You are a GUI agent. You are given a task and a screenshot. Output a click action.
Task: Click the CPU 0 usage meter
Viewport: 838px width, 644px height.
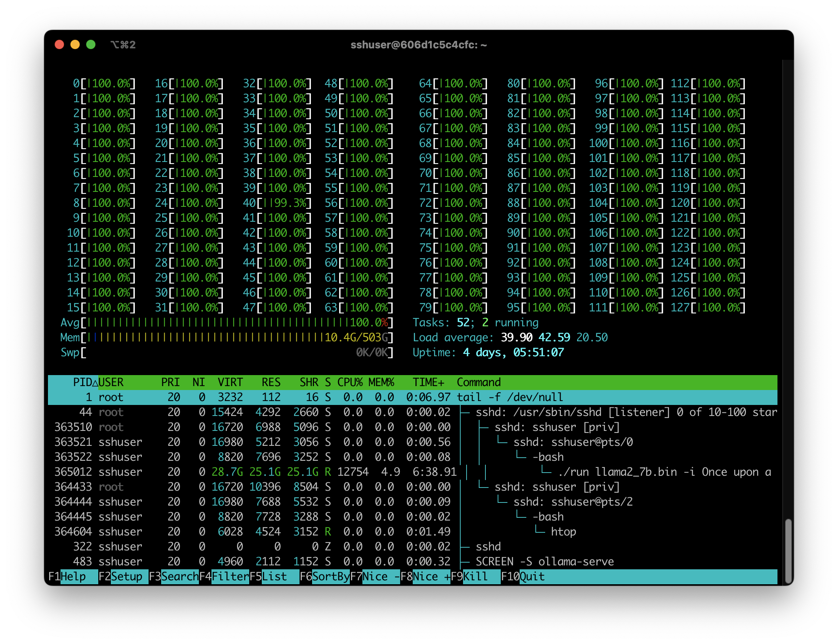tap(104, 83)
